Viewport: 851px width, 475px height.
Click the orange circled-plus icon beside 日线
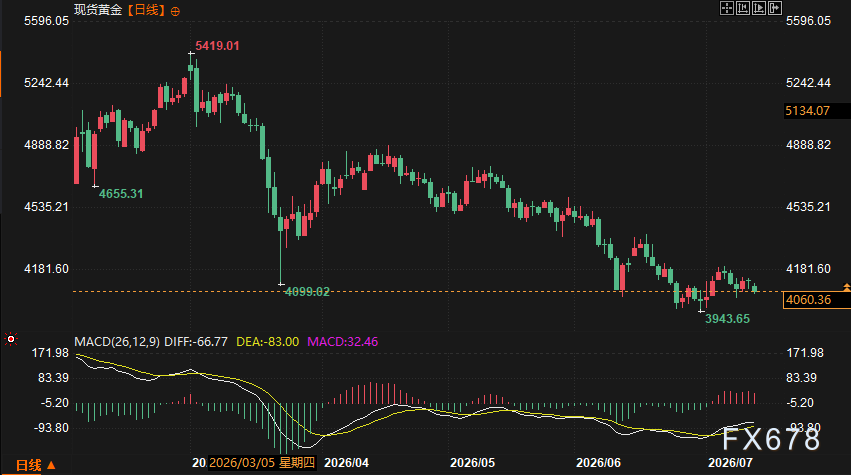(175, 11)
